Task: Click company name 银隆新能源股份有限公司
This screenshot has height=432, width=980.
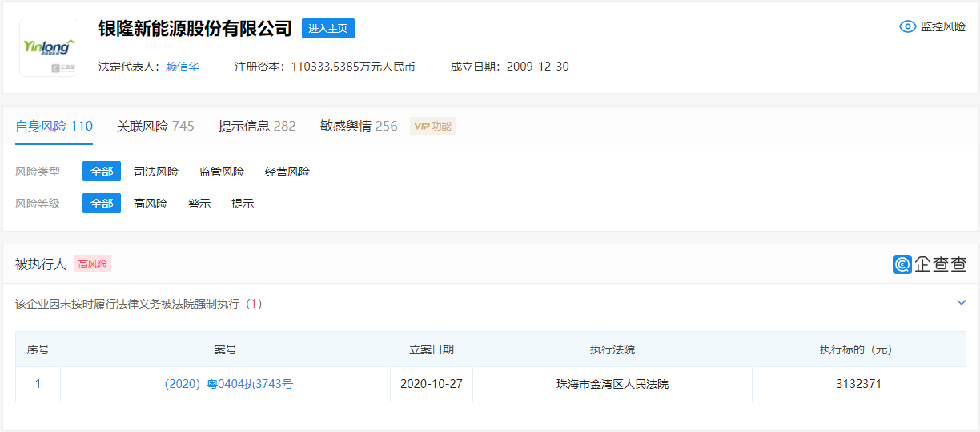Action: pyautogui.click(x=195, y=28)
